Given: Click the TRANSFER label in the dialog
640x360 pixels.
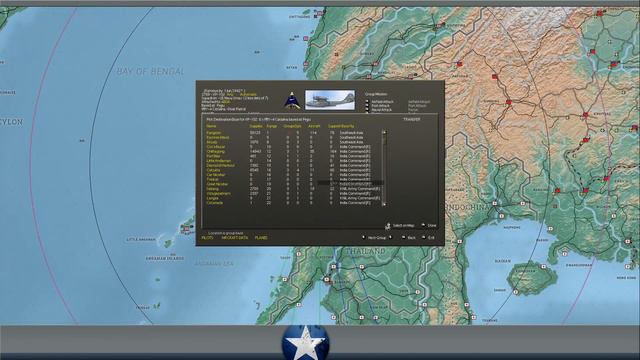Looking at the screenshot, I should (411, 119).
